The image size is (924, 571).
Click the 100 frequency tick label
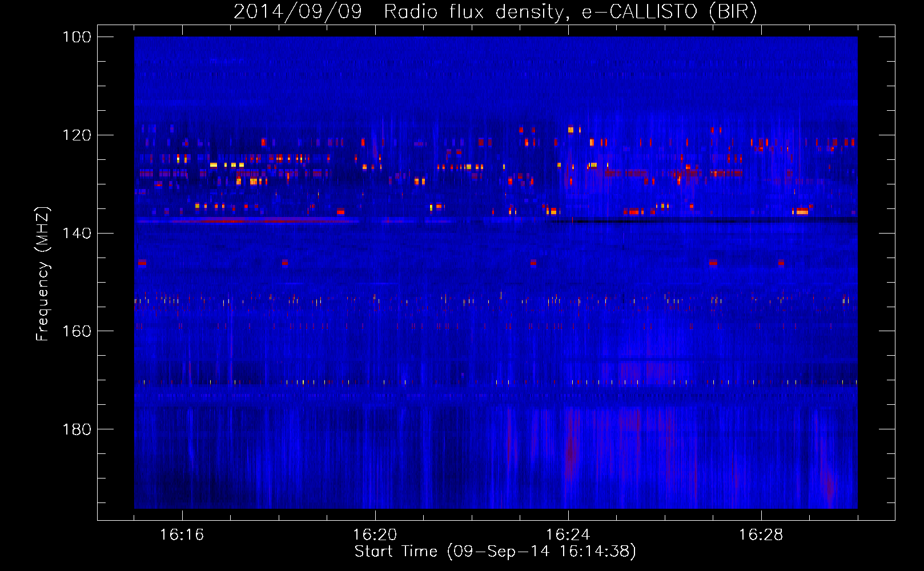pos(77,37)
